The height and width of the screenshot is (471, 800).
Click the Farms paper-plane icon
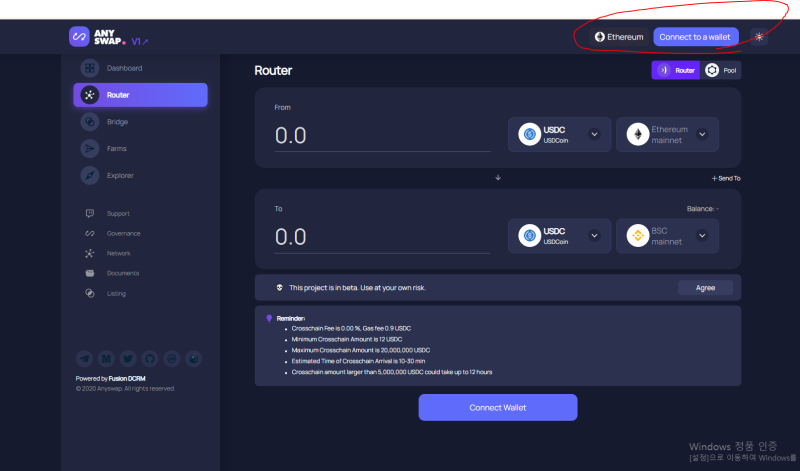click(90, 148)
